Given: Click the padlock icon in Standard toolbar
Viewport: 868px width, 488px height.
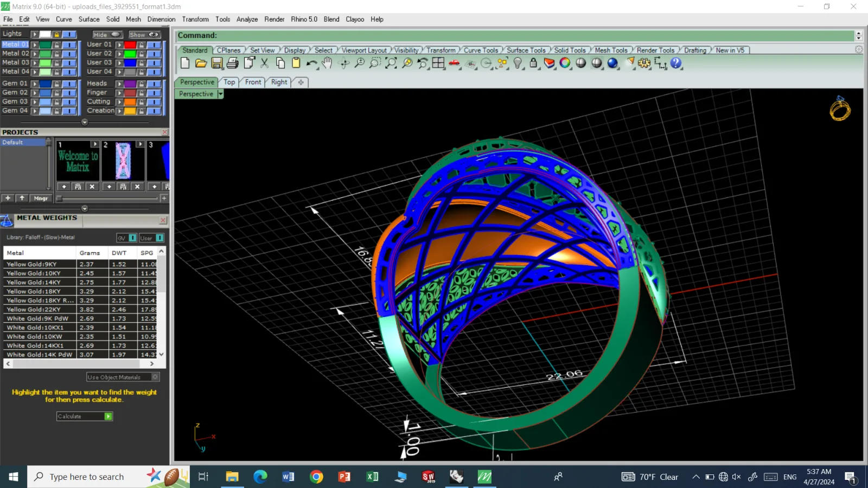Looking at the screenshot, I should pos(533,63).
